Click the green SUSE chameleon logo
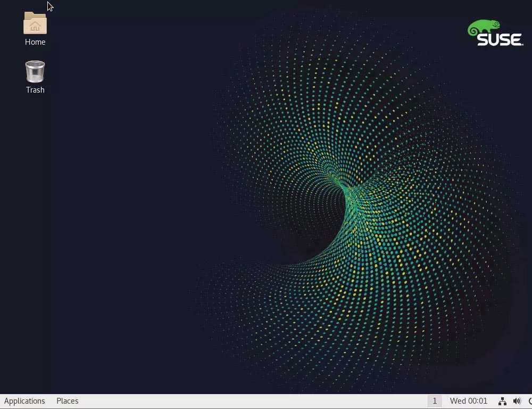Screen dimensions: 532x409 (483, 27)
